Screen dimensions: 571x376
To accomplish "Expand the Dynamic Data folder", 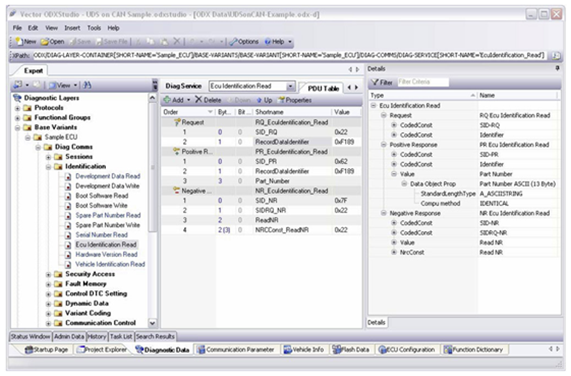I will coord(48,304).
